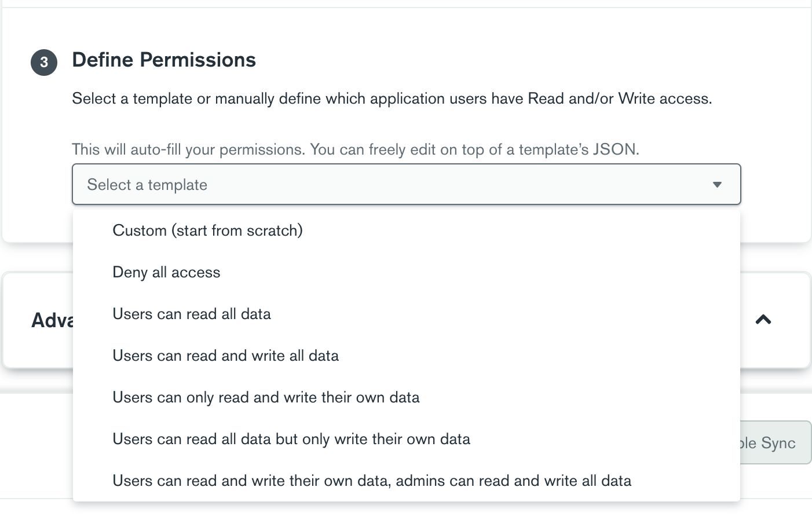Select the Deny all access template
The height and width of the screenshot is (520, 812).
coord(166,272)
